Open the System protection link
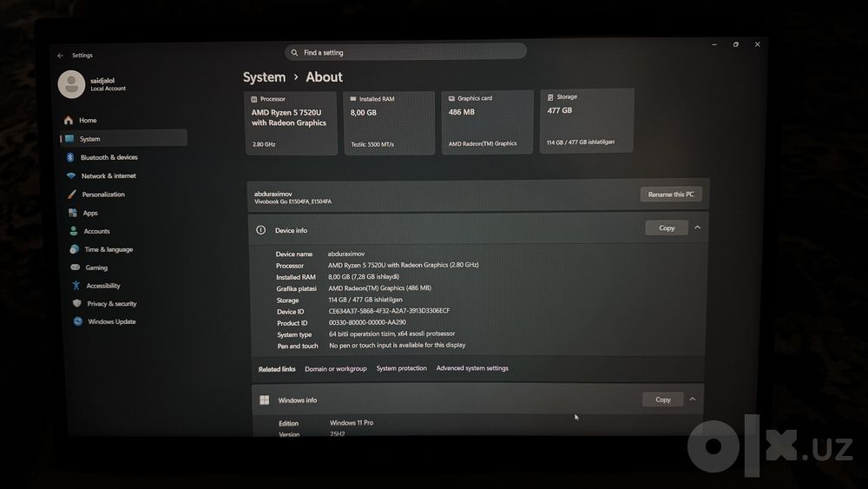The height and width of the screenshot is (489, 868). 401,368
